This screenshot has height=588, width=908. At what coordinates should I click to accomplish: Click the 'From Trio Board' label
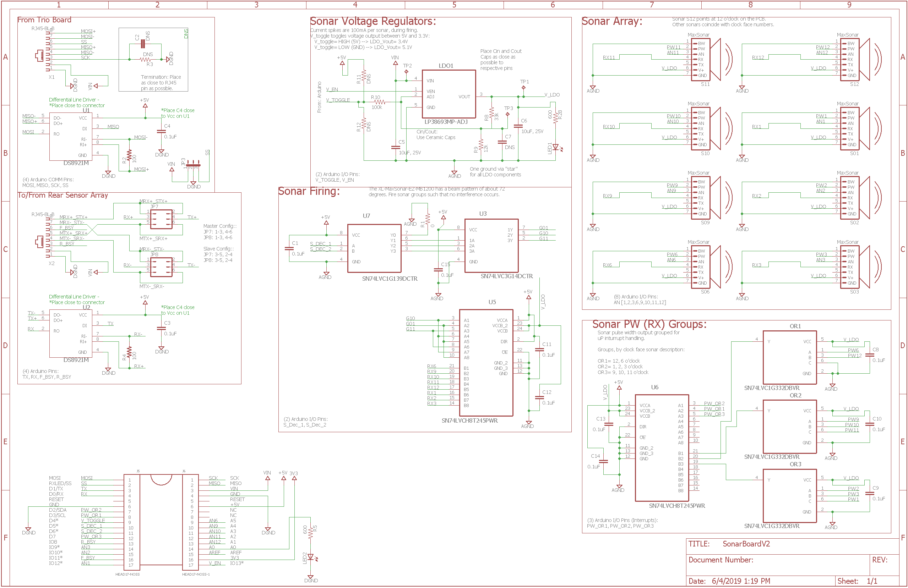(44, 20)
